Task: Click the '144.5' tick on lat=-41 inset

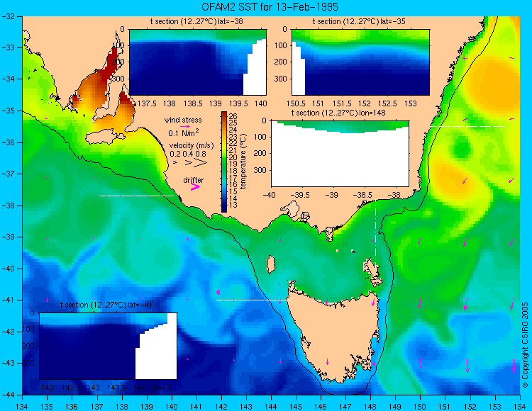Action: pos(162,388)
